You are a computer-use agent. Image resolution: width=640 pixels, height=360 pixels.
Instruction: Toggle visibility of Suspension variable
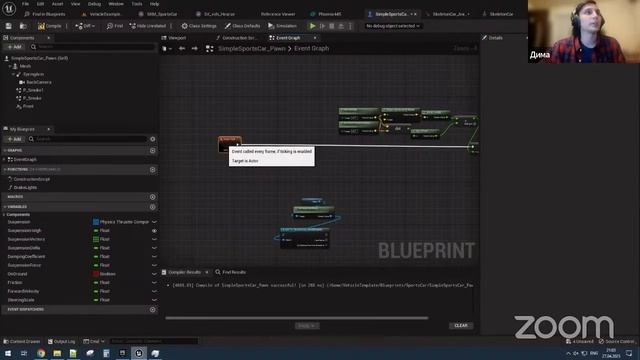coord(154,222)
